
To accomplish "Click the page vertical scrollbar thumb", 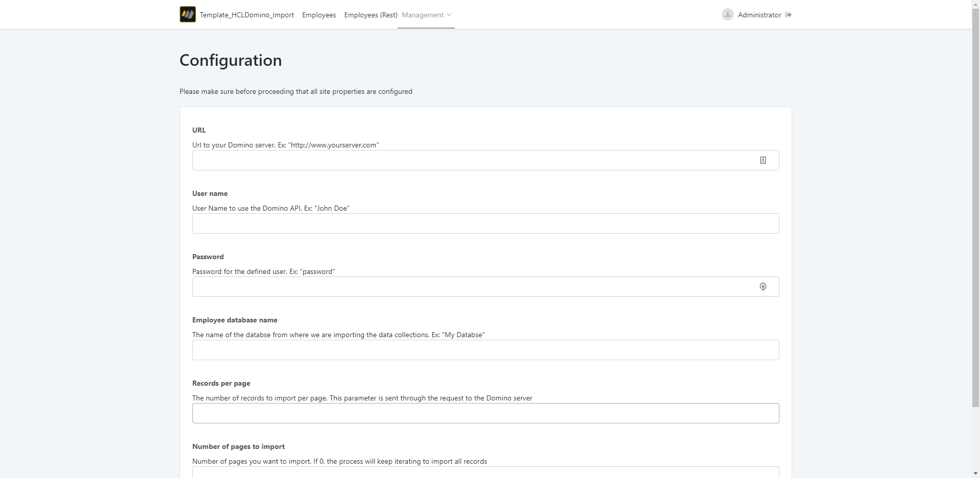I will (976, 208).
